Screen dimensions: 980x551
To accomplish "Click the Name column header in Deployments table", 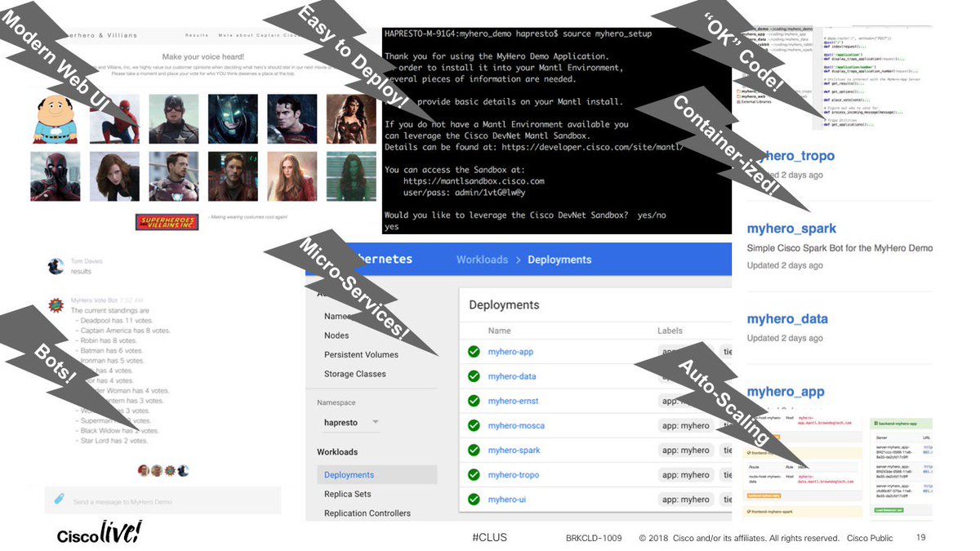I will (x=500, y=331).
